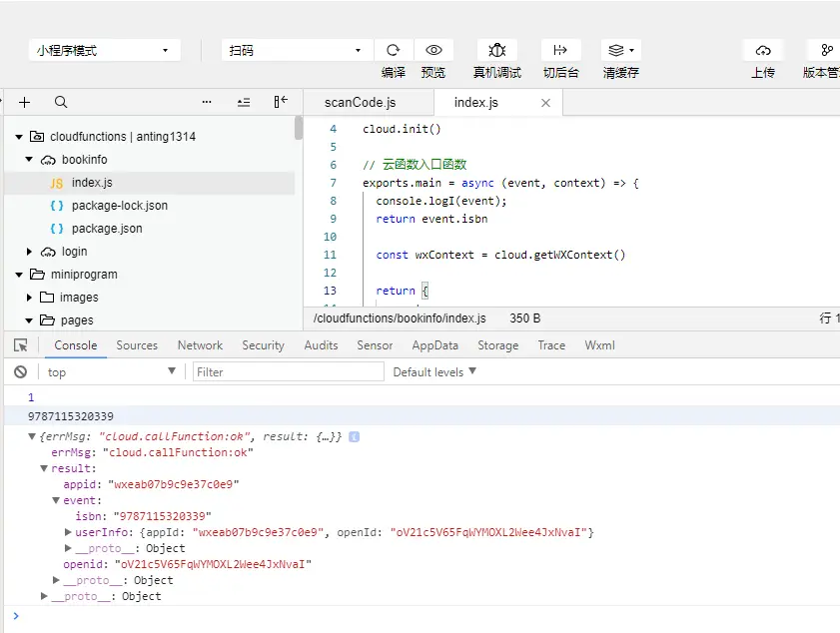The width and height of the screenshot is (840, 633).
Task: Open the Wxml tab
Action: tap(599, 345)
